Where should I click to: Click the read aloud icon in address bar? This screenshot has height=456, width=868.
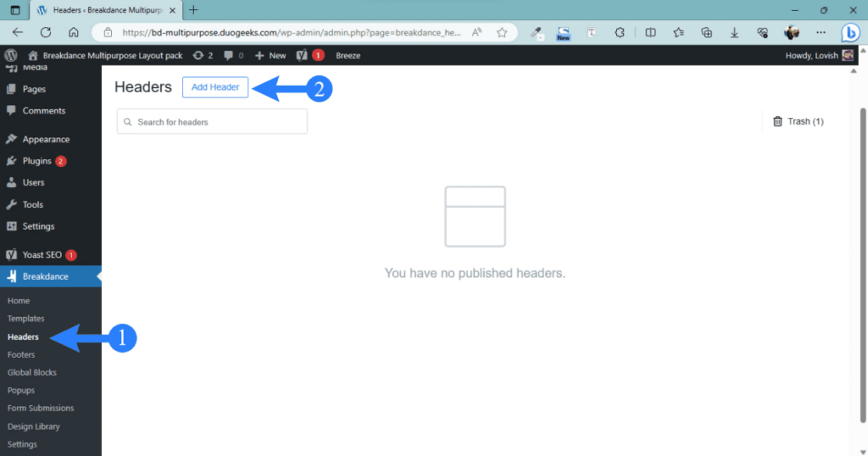click(476, 33)
